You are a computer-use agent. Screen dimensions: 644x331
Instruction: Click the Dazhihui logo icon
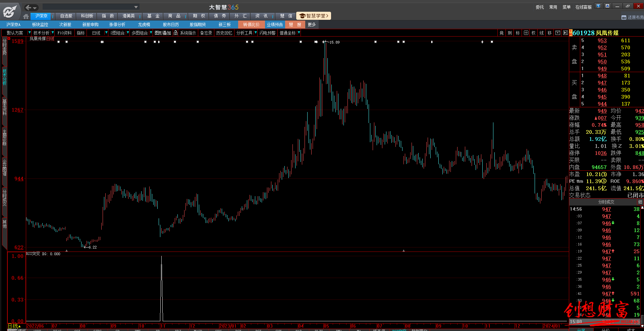click(x=10, y=11)
